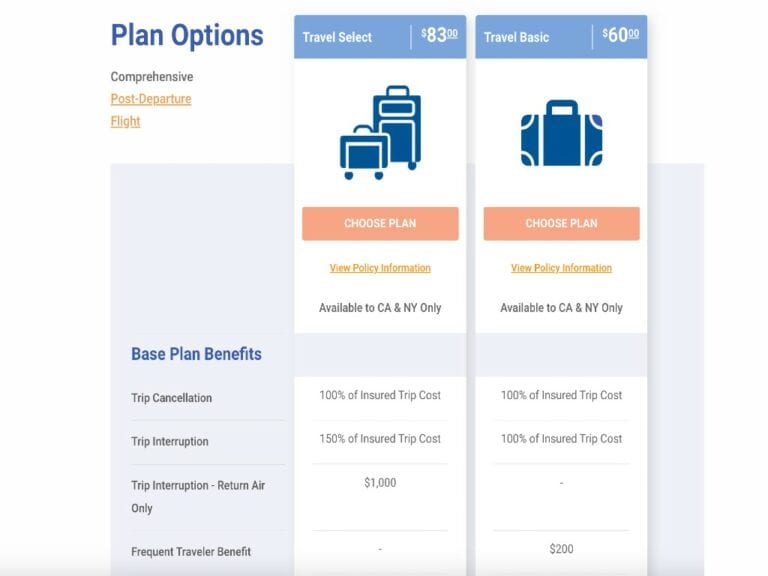The height and width of the screenshot is (576, 768).
Task: Click the $83.00 price label
Action: tap(439, 35)
